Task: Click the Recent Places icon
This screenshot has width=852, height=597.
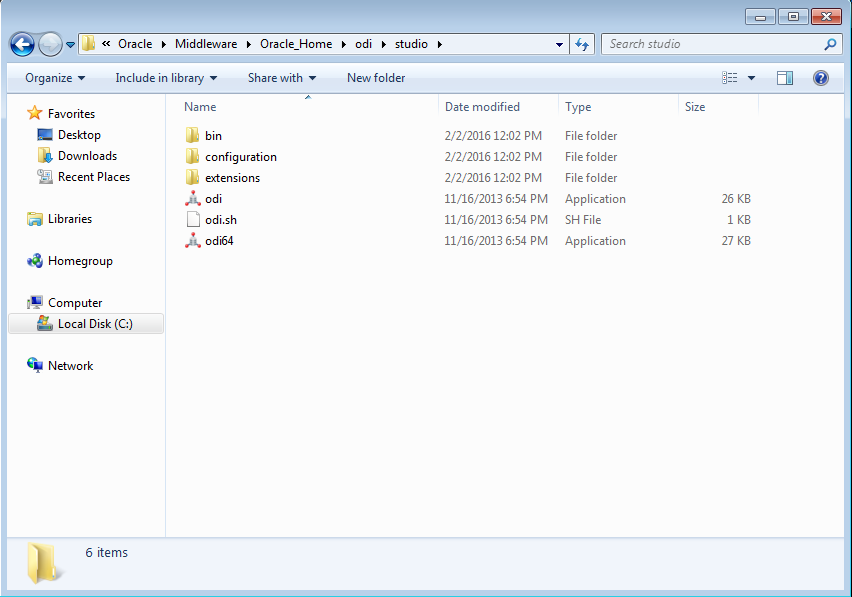Action: (45, 177)
